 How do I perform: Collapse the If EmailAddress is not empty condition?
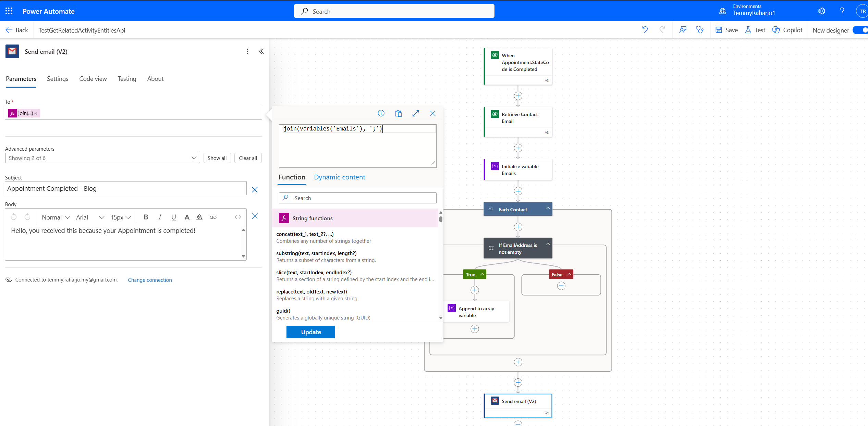coord(548,244)
